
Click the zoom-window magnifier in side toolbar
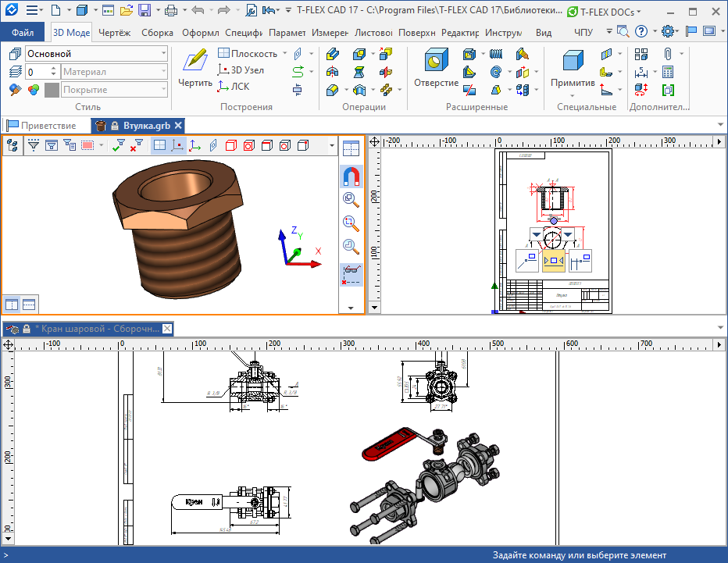pyautogui.click(x=351, y=223)
